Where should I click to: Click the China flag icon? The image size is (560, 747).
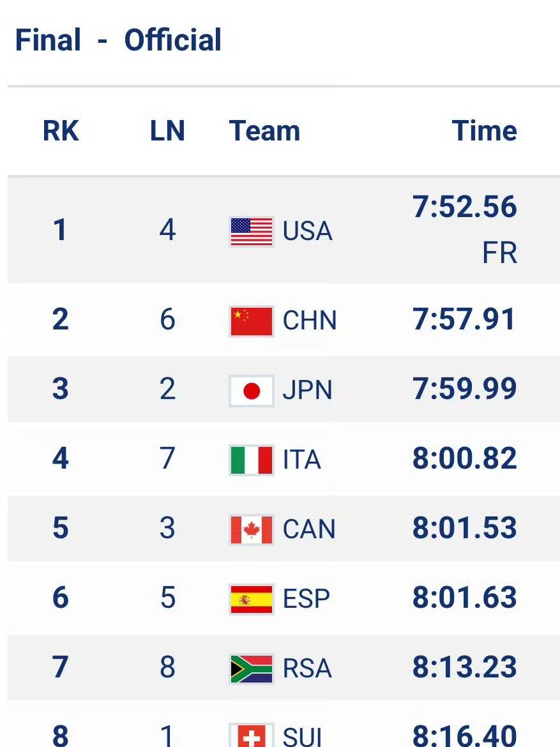(x=251, y=321)
